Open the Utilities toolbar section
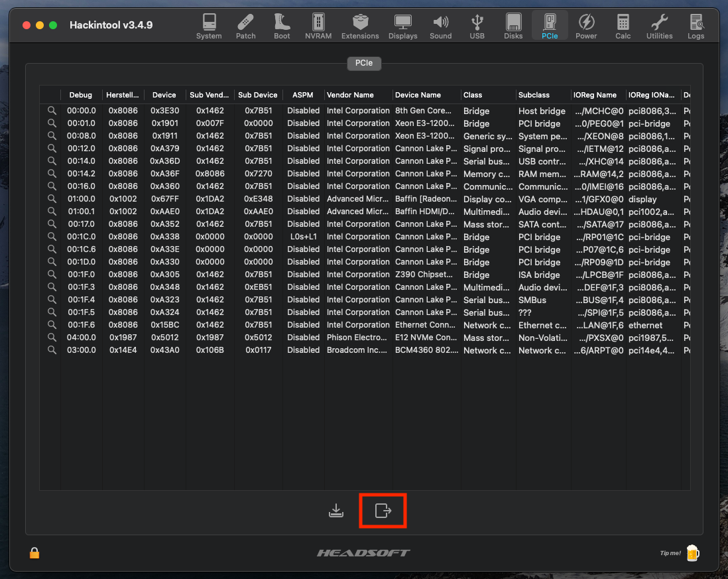This screenshot has height=579, width=728. (659, 26)
